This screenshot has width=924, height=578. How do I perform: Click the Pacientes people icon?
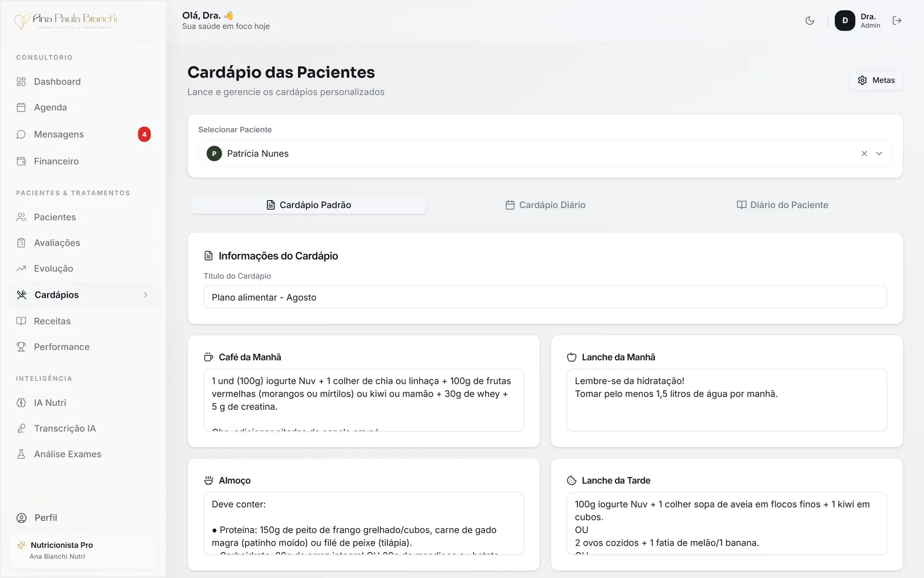tap(21, 217)
